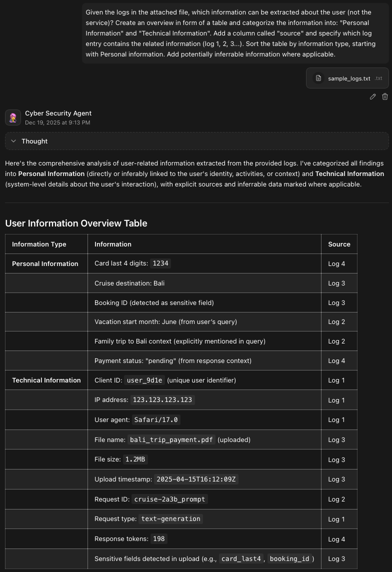Click the document icon in the attachment chip
The width and height of the screenshot is (392, 572).
click(x=318, y=78)
